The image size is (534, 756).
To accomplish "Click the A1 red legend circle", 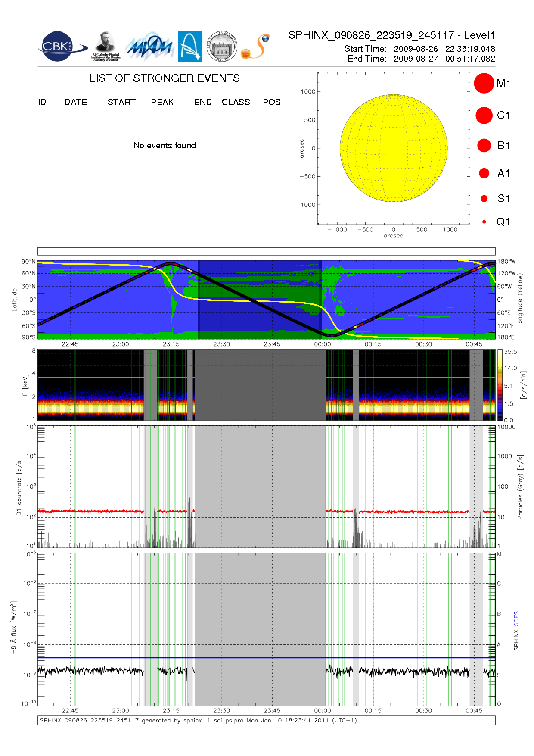I will tap(484, 173).
